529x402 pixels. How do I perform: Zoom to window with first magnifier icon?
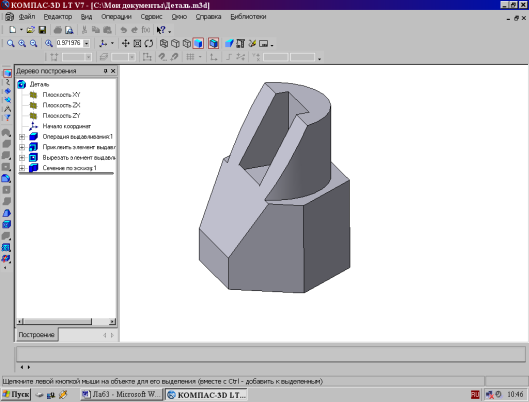tap(11, 44)
